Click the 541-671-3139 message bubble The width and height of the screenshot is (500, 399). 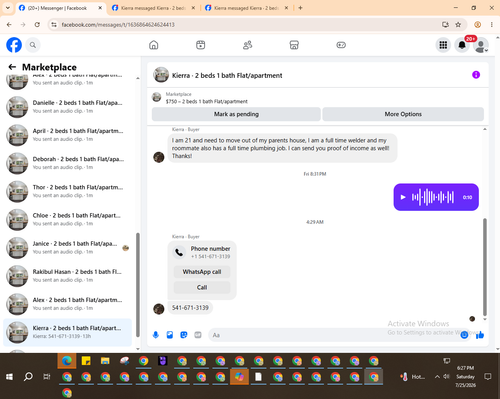(190, 308)
